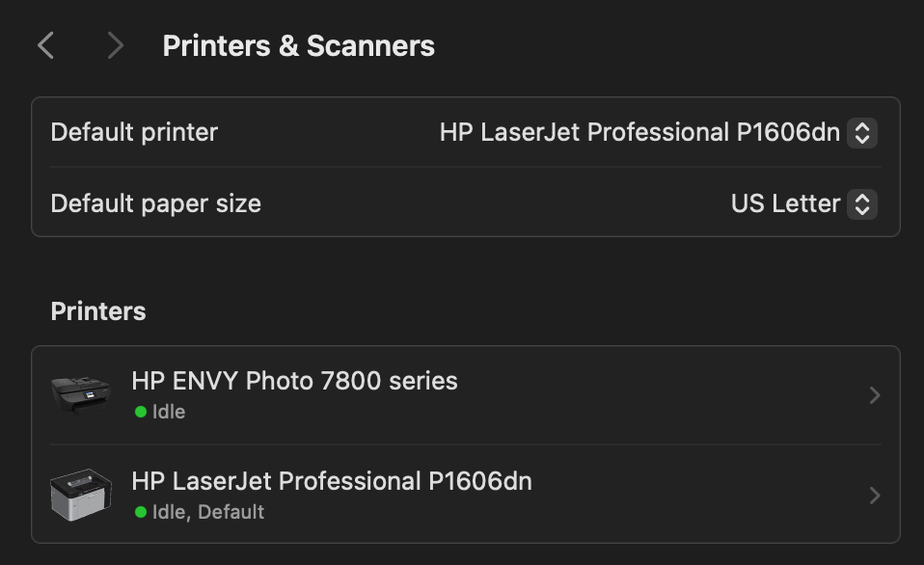Image resolution: width=924 pixels, height=565 pixels.
Task: Click the HP ENVY Photo 7800 printer icon
Action: click(81, 394)
